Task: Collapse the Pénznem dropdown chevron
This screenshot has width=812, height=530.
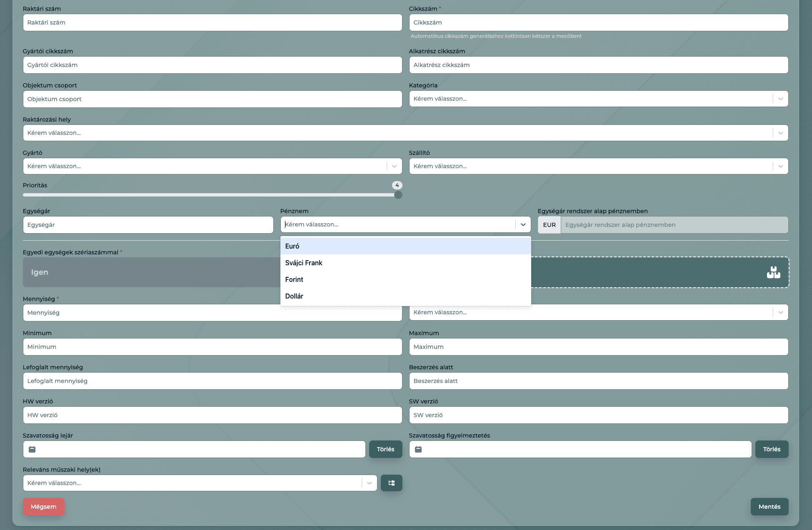Action: [x=523, y=224]
